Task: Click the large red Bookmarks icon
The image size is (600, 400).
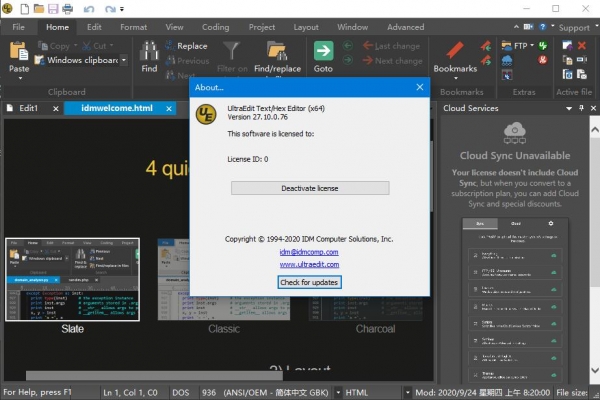Action: [455, 51]
